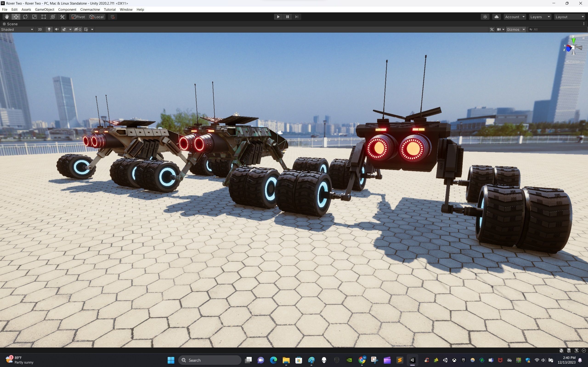Toggle scene lighting on or off

tap(49, 29)
